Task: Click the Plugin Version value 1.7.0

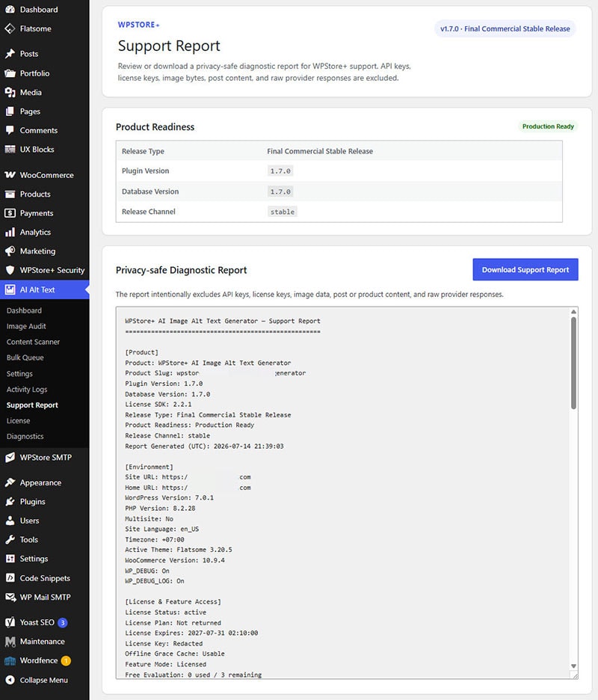Action: (x=280, y=171)
